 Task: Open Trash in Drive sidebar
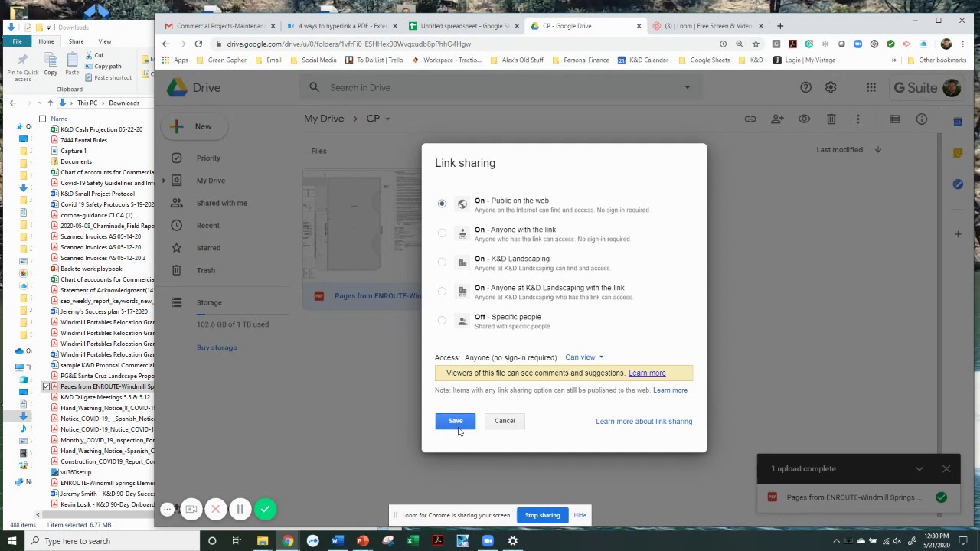click(205, 270)
